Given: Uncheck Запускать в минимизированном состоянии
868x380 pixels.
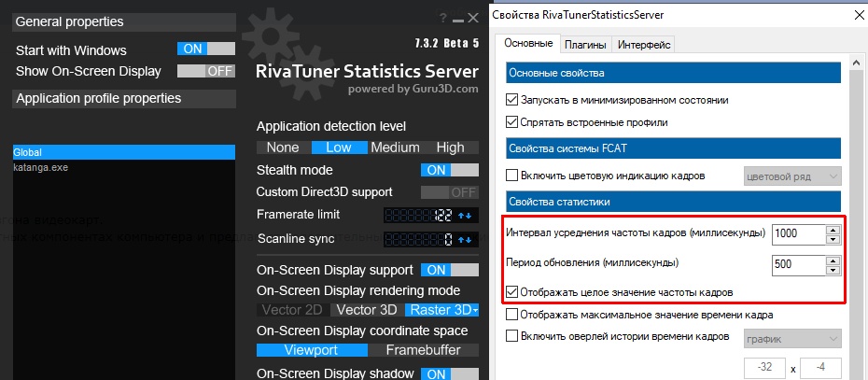Looking at the screenshot, I should coord(511,100).
